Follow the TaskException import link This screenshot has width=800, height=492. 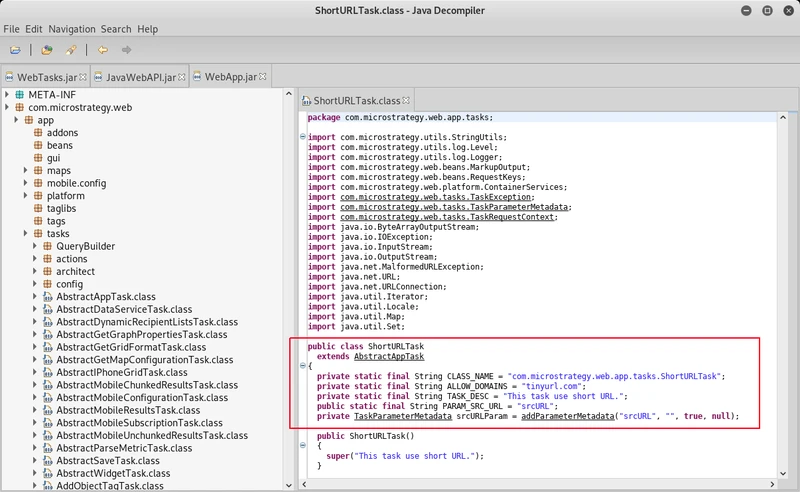coord(437,197)
